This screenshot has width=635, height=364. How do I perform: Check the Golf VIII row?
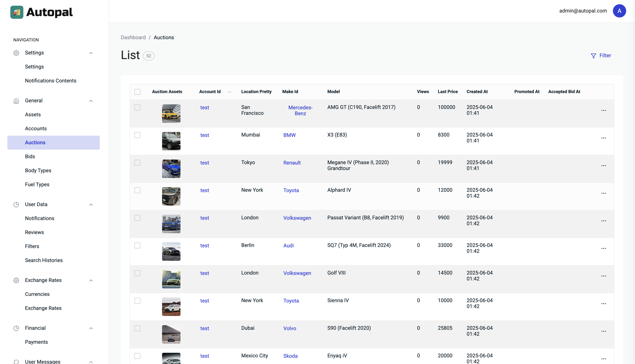click(x=137, y=273)
